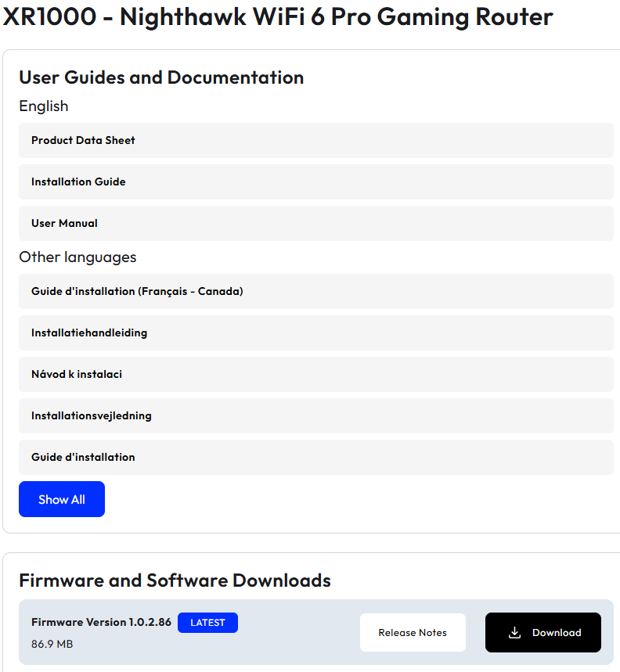Click the Show All button
Image resolution: width=620 pixels, height=672 pixels.
coord(62,499)
